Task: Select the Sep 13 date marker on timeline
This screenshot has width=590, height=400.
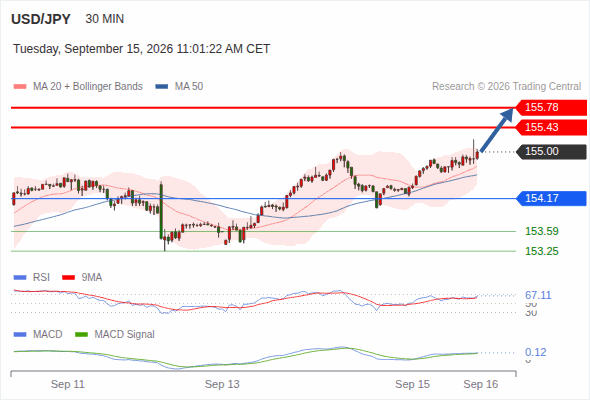Action: (x=222, y=384)
